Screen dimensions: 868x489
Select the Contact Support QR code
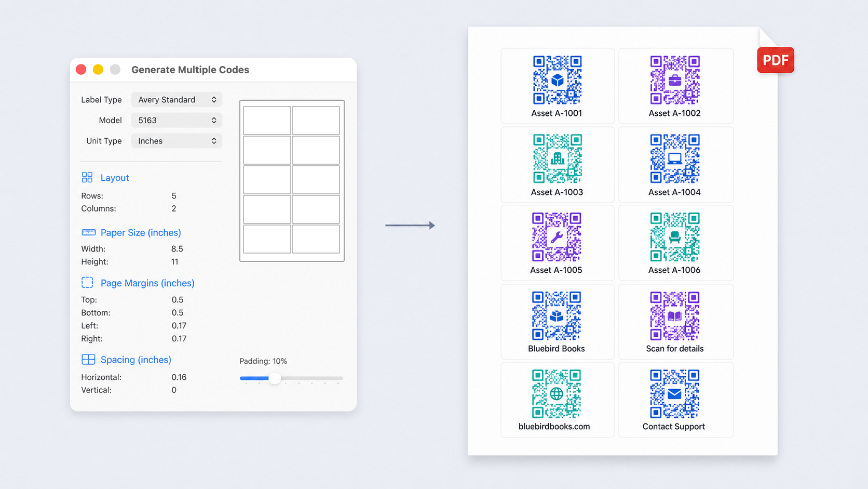tap(675, 394)
